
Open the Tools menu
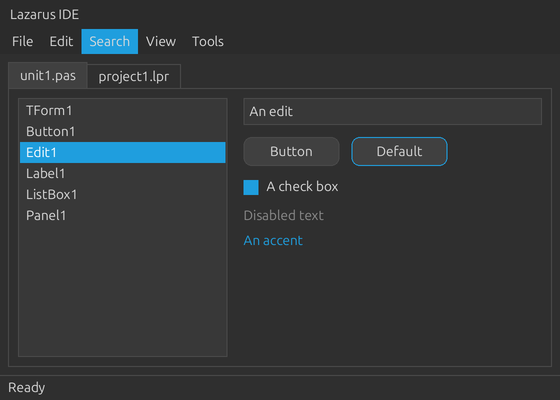tap(208, 41)
